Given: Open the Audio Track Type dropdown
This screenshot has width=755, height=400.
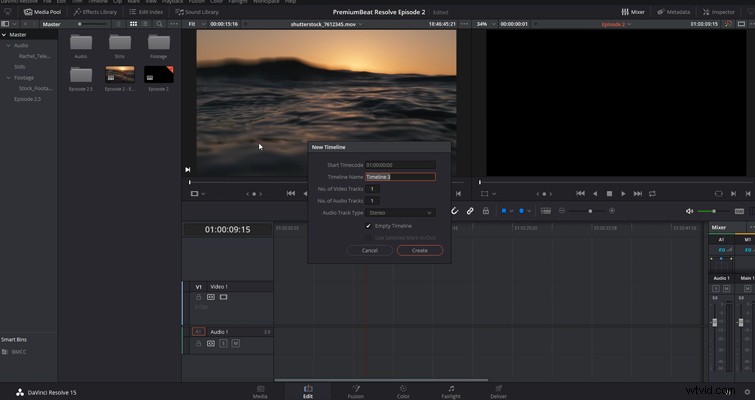Looking at the screenshot, I should (x=400, y=213).
